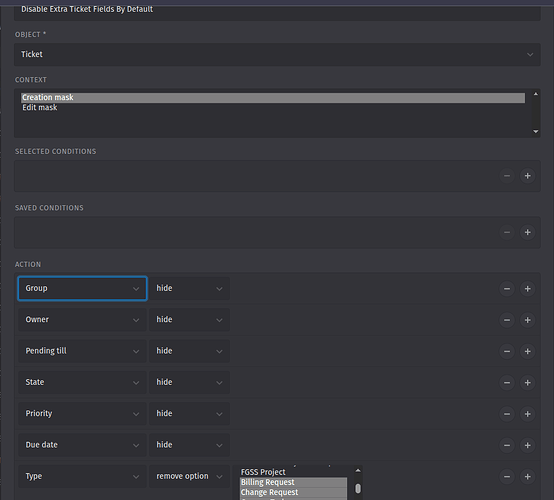Remove the Type action row
This screenshot has width=554, height=500.
point(507,476)
